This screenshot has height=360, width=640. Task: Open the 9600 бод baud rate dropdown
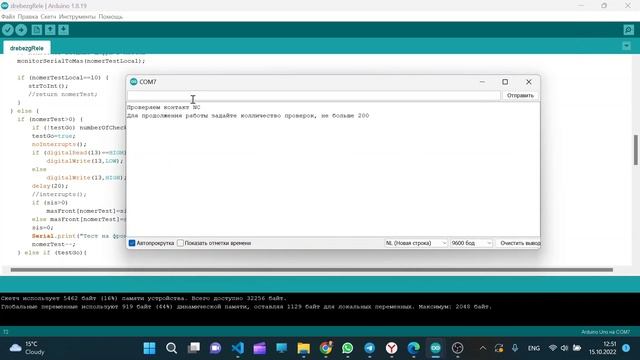471,243
